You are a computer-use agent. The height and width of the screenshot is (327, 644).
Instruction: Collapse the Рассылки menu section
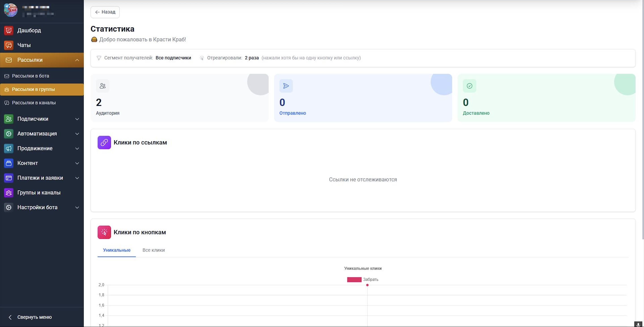coord(77,60)
